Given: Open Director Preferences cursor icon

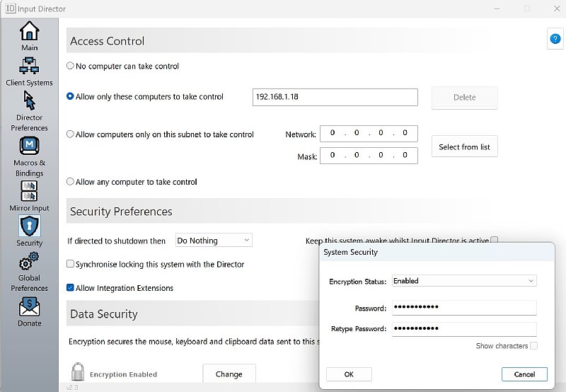Looking at the screenshot, I should [29, 100].
